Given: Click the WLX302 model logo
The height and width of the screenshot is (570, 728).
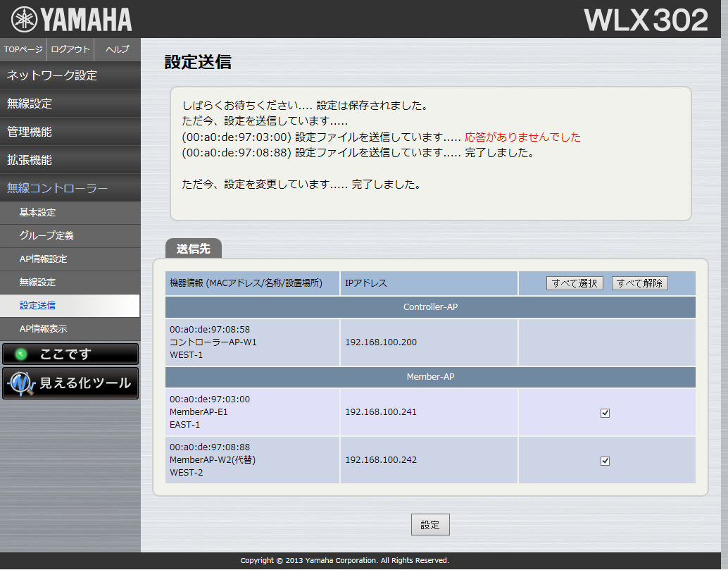Looking at the screenshot, I should tap(646, 20).
